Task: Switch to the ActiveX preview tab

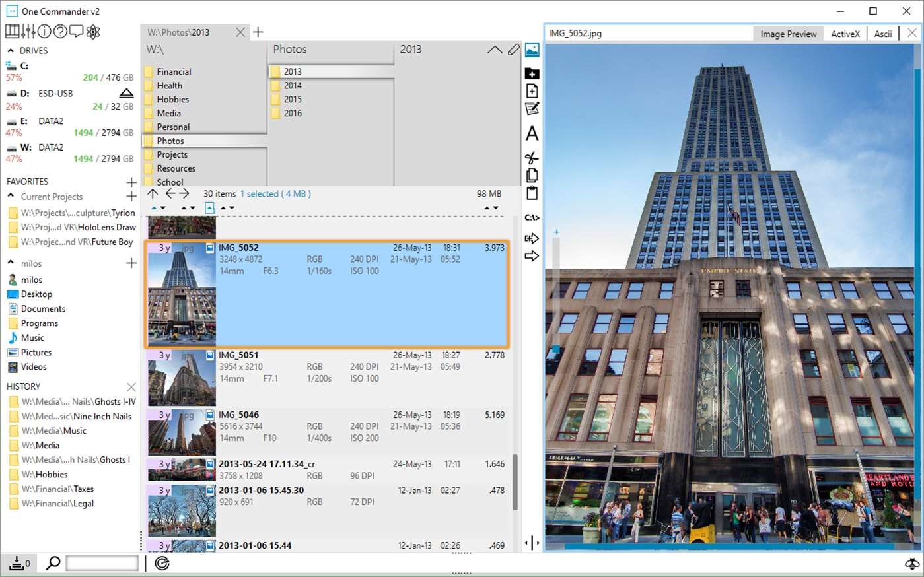Action: [x=845, y=34]
